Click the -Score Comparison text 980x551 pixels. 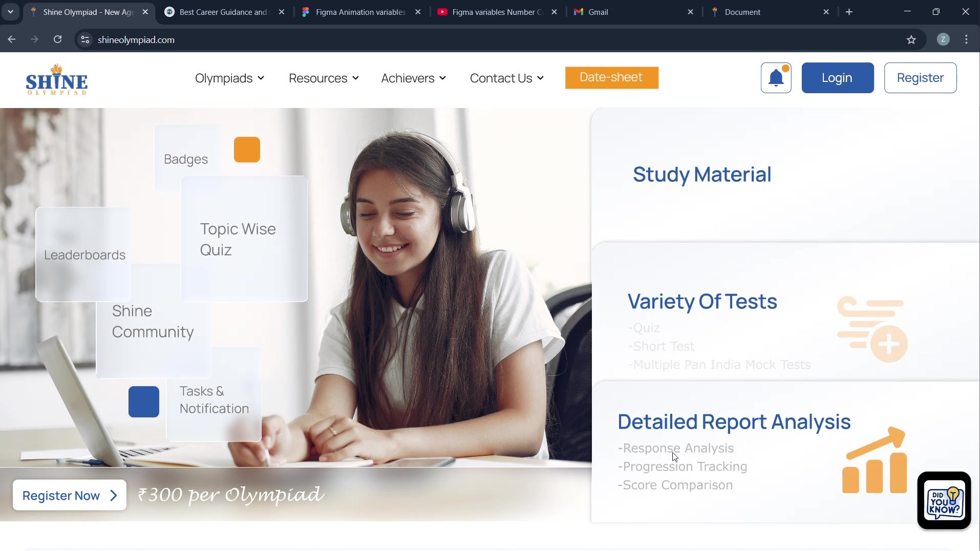(x=675, y=485)
